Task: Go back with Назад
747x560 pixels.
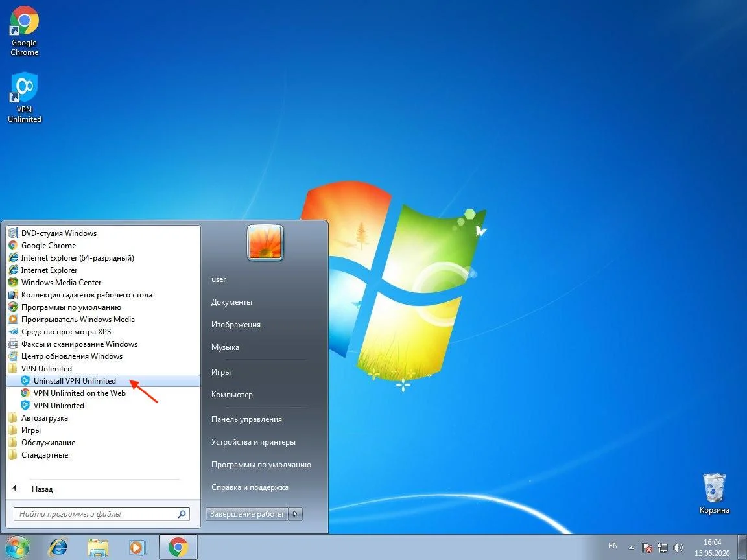Action: [x=41, y=489]
